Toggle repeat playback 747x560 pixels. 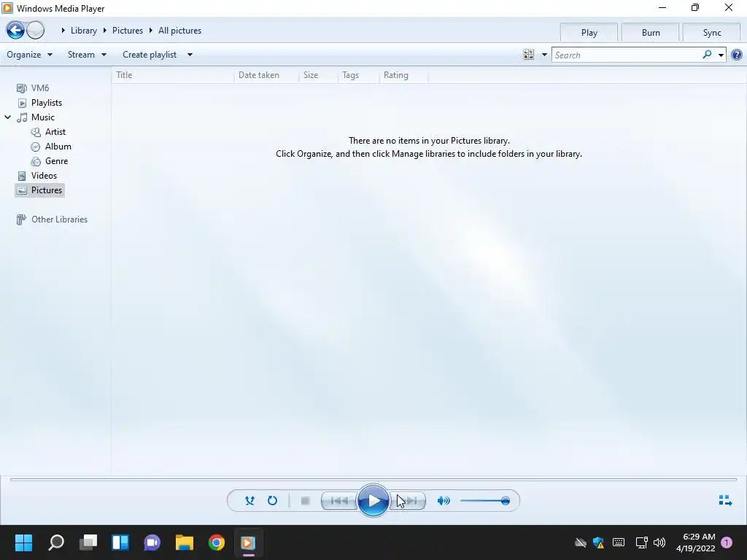(272, 500)
